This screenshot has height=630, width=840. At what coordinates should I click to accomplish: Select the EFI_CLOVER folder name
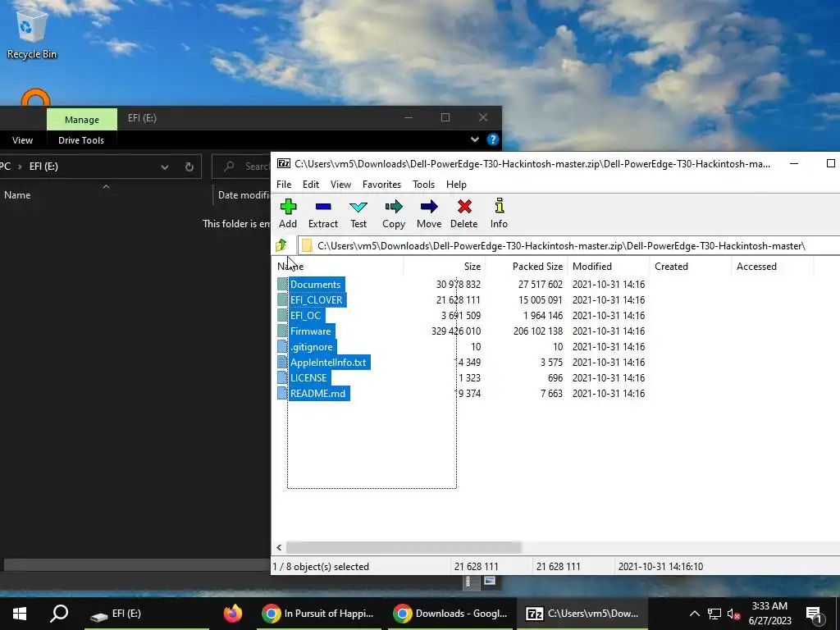316,300
